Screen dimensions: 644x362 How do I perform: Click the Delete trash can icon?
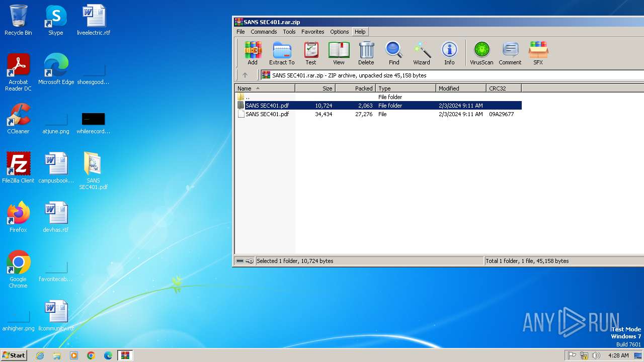coord(366,54)
